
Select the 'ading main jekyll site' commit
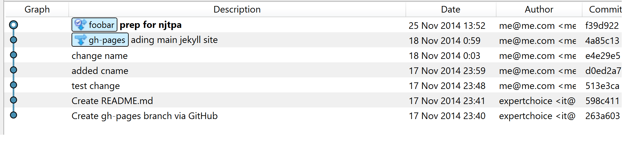point(174,40)
